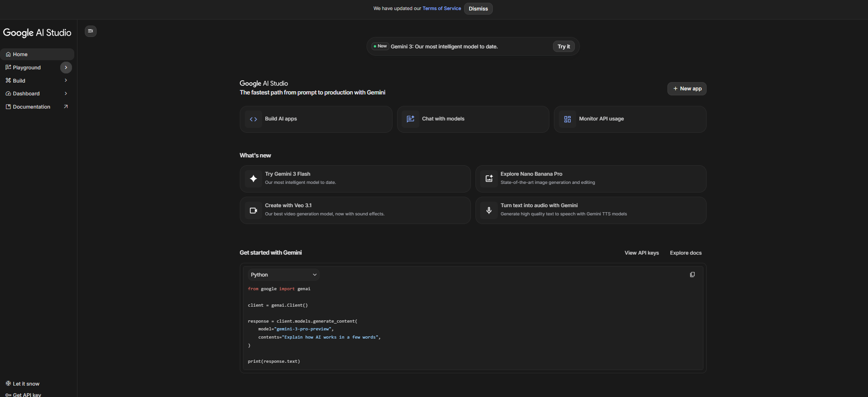
Task: Open Dashboard from the sidebar
Action: click(x=26, y=94)
